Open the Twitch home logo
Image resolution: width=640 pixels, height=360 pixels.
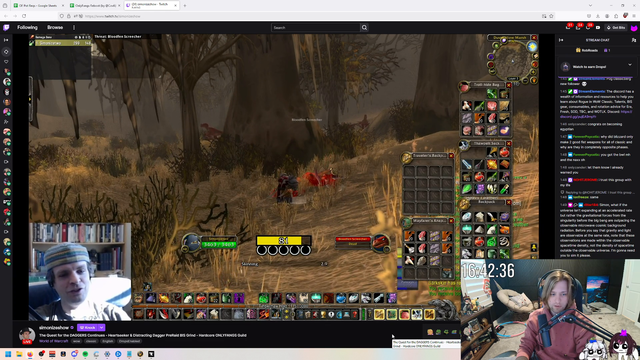[x=6, y=27]
